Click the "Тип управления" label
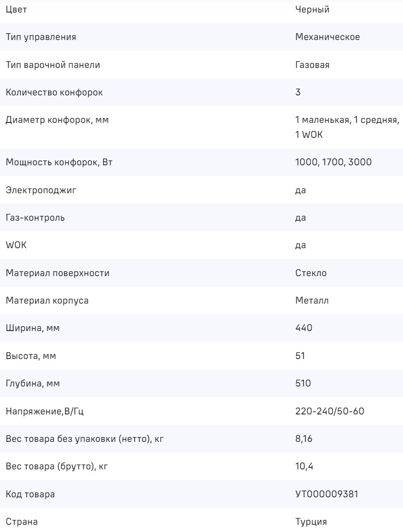This screenshot has height=532, width=403. pyautogui.click(x=40, y=38)
